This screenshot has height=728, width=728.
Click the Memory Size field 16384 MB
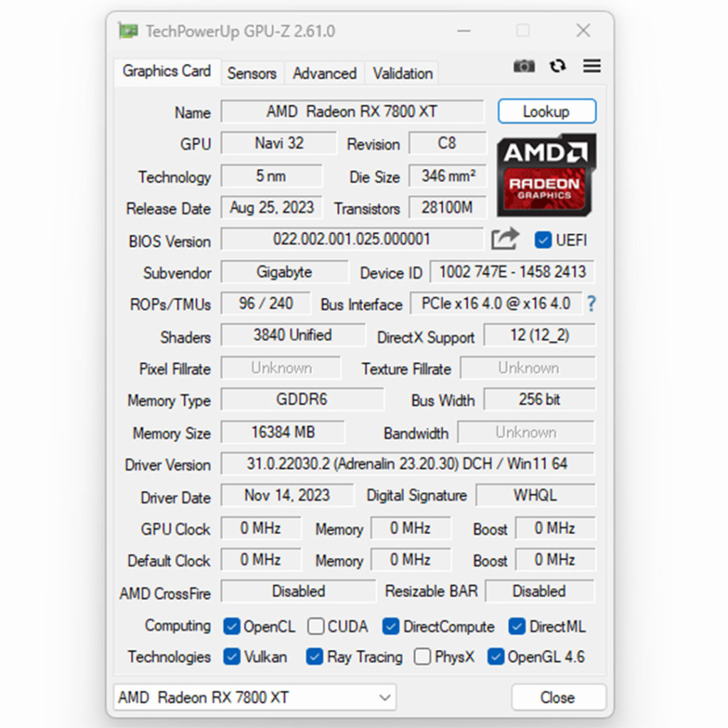click(x=283, y=432)
